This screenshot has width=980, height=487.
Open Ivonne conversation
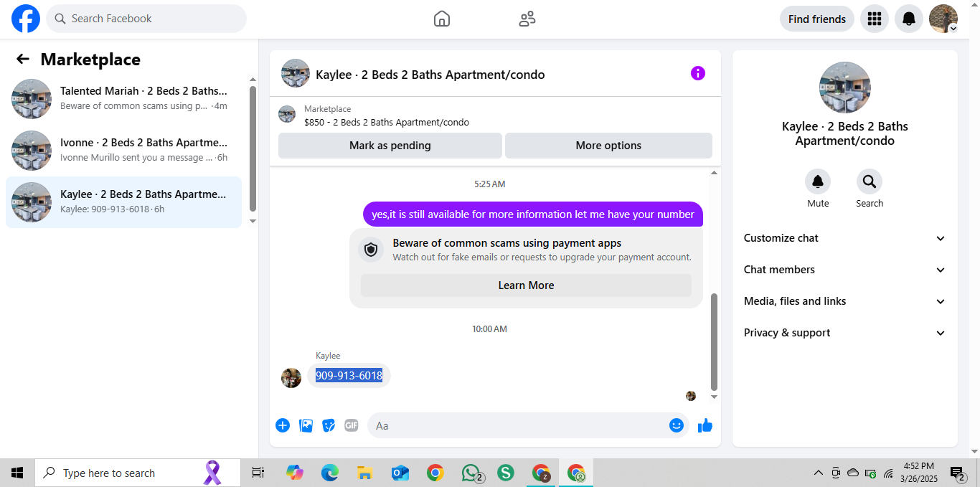point(123,151)
